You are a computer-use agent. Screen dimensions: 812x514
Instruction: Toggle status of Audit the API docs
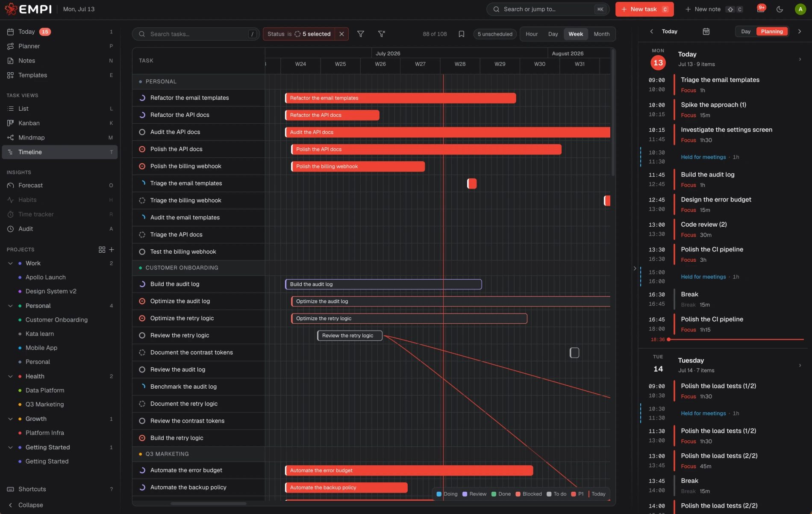pyautogui.click(x=142, y=132)
